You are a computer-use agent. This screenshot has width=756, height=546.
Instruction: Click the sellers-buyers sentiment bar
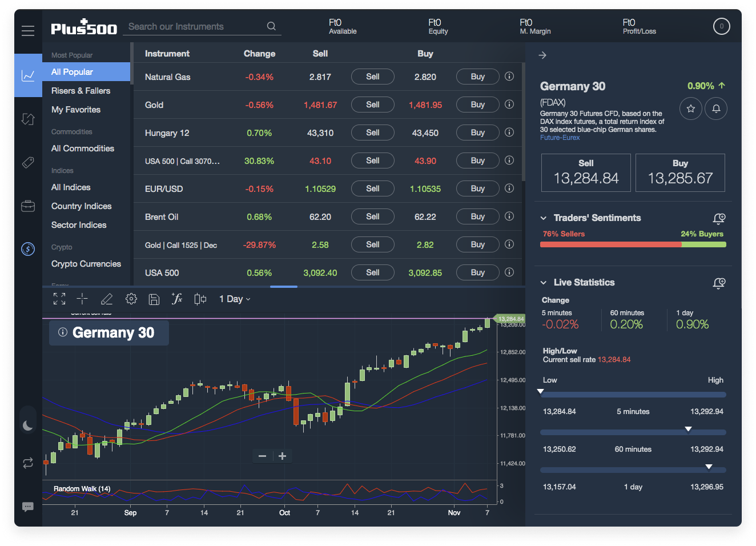coord(633,244)
